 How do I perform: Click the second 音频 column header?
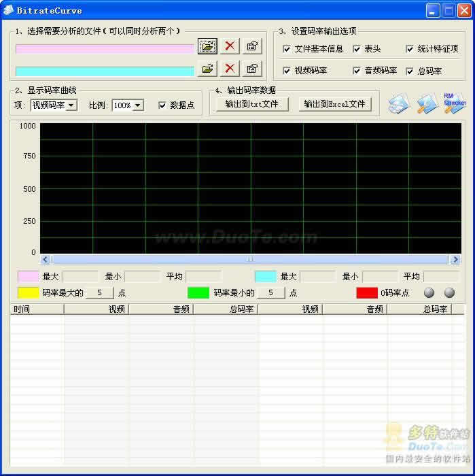[355, 309]
